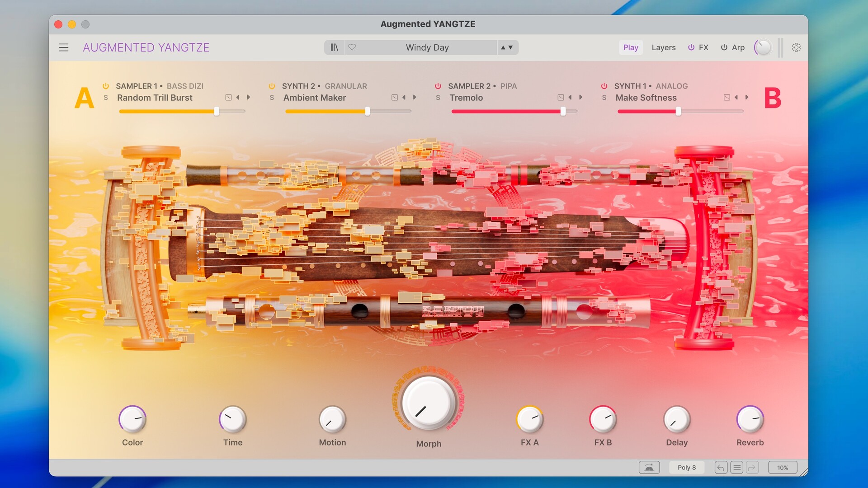Open the settings gear panel

tap(796, 47)
